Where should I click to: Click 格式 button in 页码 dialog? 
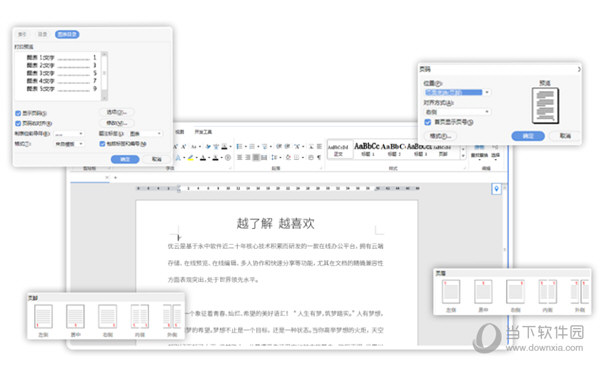[440, 136]
